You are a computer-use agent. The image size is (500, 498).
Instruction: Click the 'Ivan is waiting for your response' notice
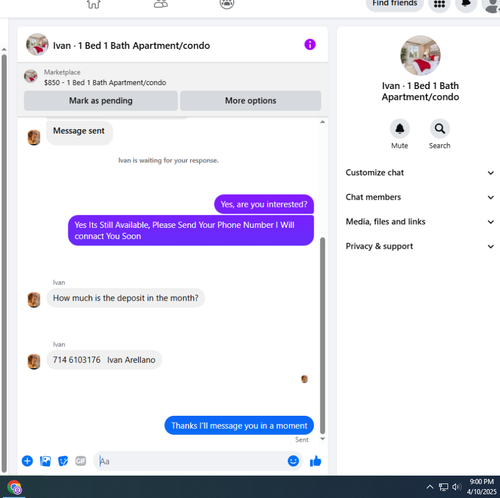(x=168, y=160)
